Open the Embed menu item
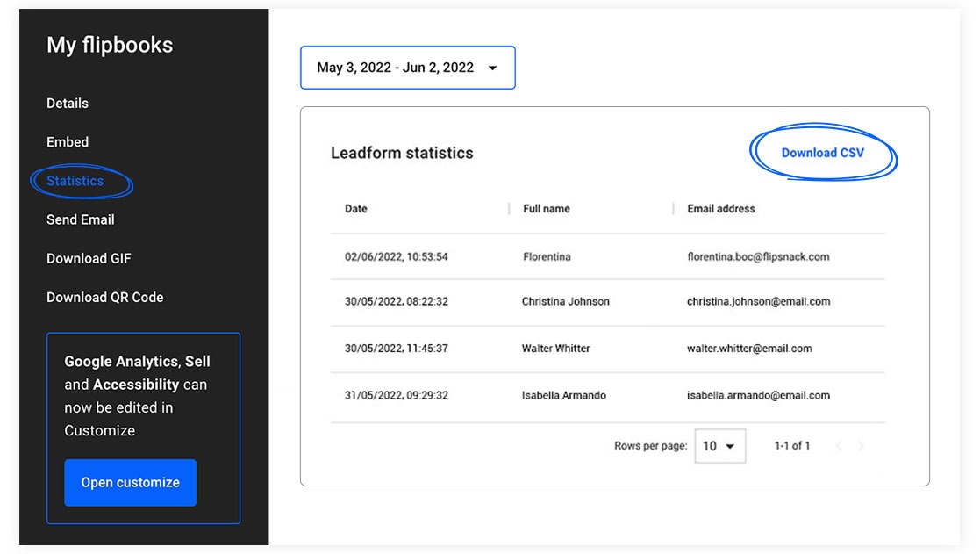The image size is (980, 554). coord(68,142)
